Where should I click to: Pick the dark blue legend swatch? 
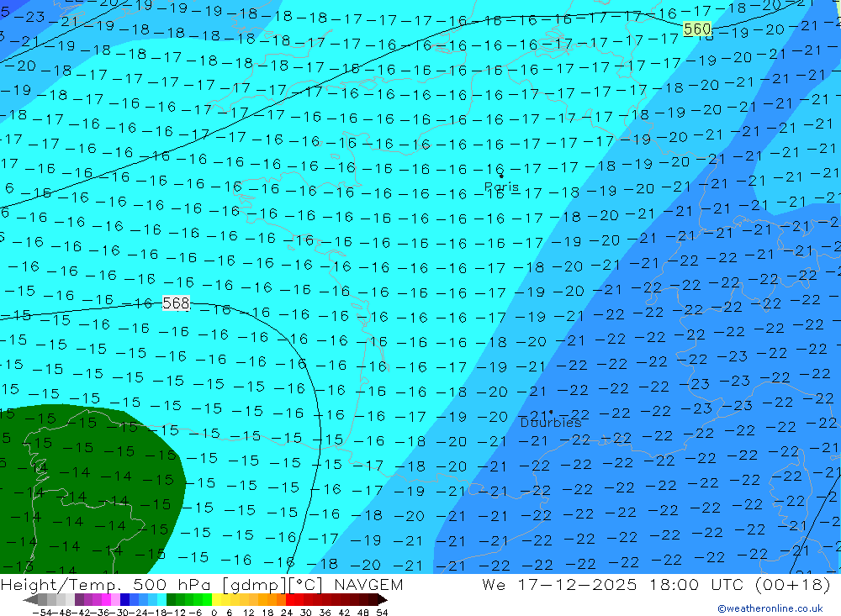125,600
